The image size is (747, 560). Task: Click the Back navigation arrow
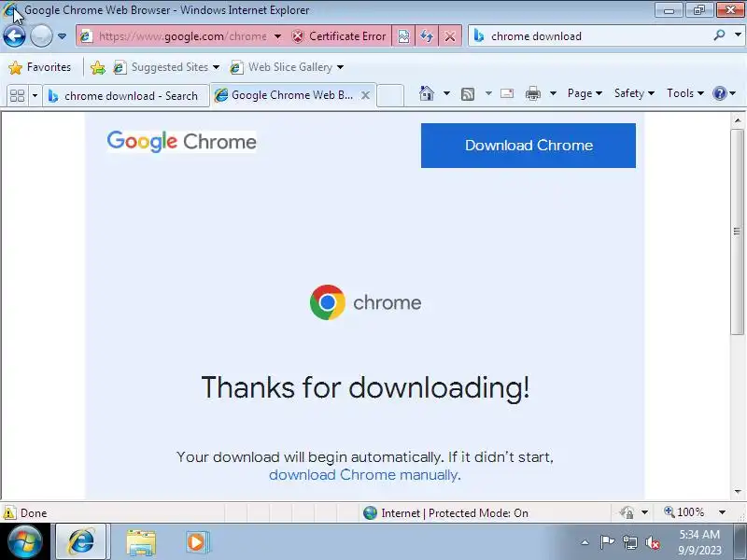click(x=14, y=36)
